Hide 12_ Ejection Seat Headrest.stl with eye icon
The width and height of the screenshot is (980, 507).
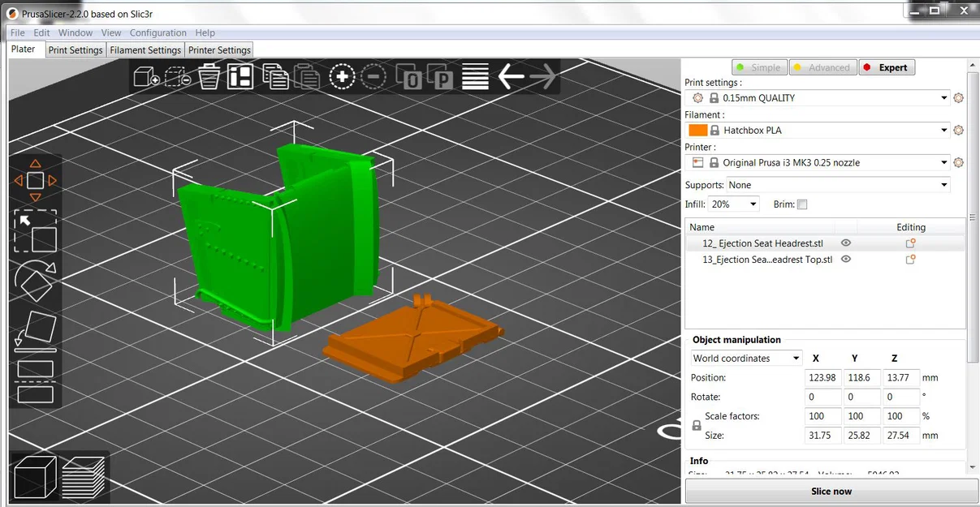(x=846, y=243)
